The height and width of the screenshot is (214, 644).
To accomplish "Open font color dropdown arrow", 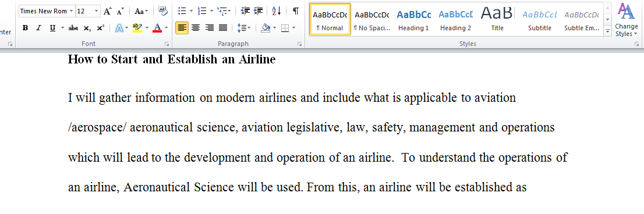I will 166,28.
